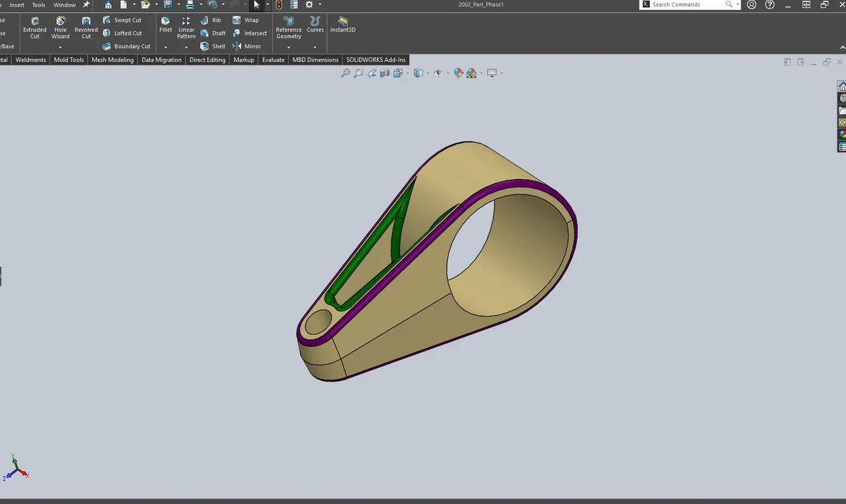Screen dimensions: 846x504
Task: Open the Appearances and Scenes task pane
Action: [x=841, y=134]
